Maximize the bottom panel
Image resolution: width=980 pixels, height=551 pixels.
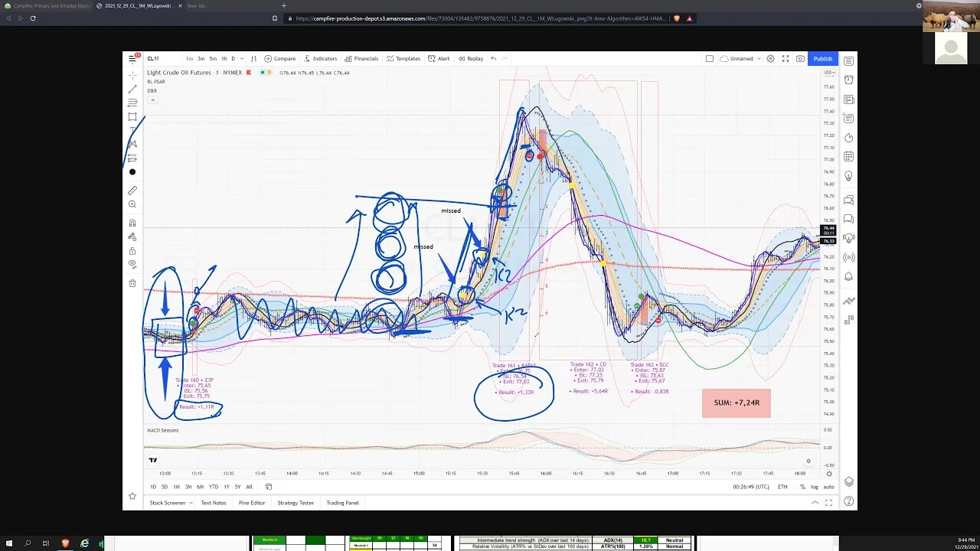[829, 503]
